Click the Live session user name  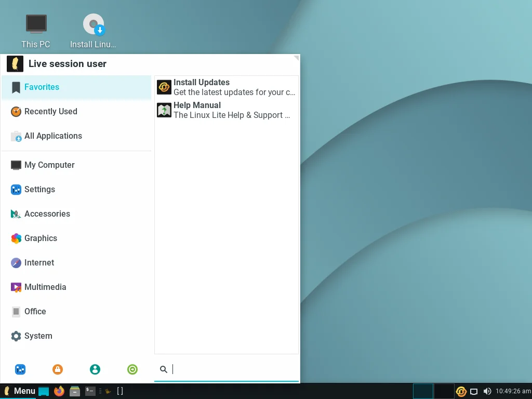click(x=68, y=64)
